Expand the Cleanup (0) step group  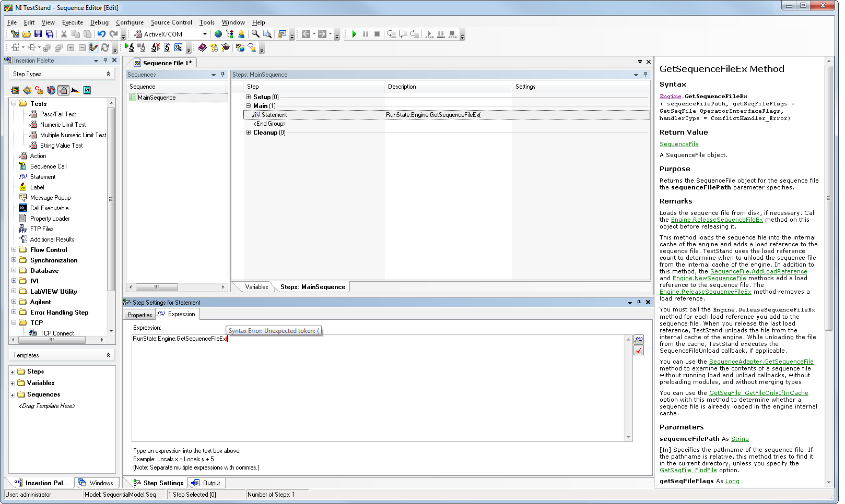coord(249,132)
